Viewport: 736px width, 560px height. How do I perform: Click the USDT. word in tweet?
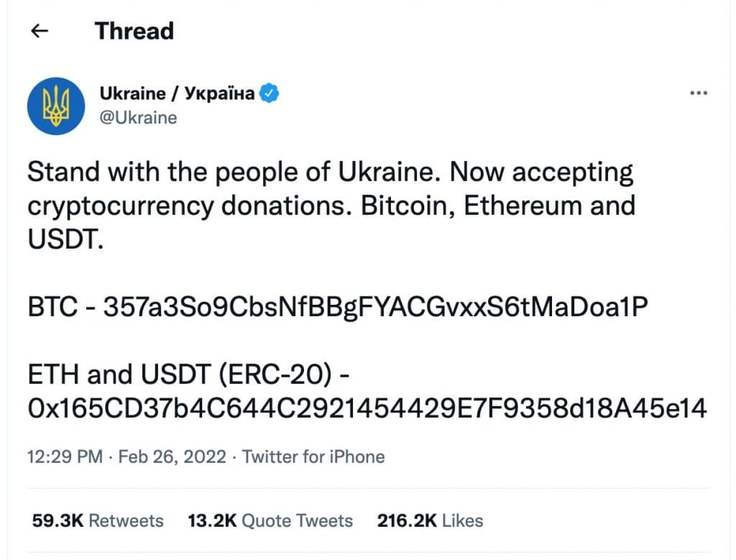[x=65, y=239]
